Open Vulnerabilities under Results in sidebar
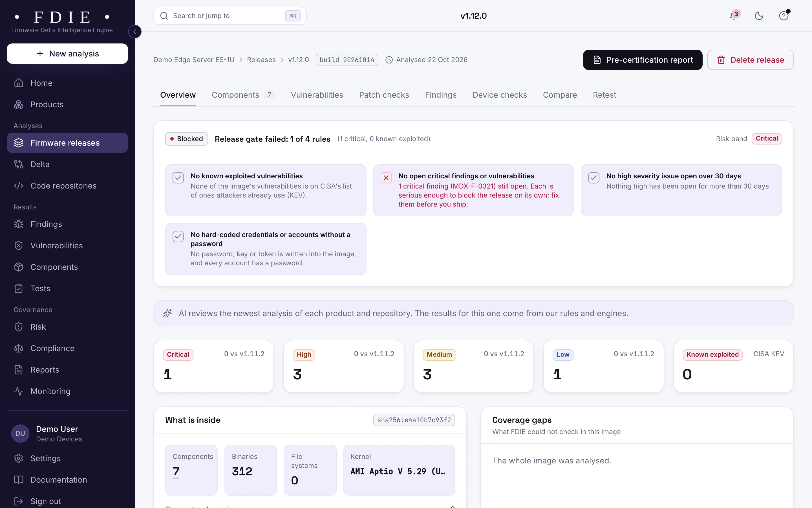 click(x=67, y=246)
